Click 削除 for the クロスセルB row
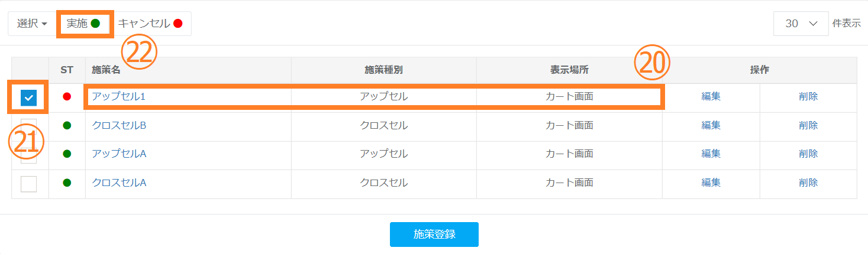The image size is (868, 254). 808,125
